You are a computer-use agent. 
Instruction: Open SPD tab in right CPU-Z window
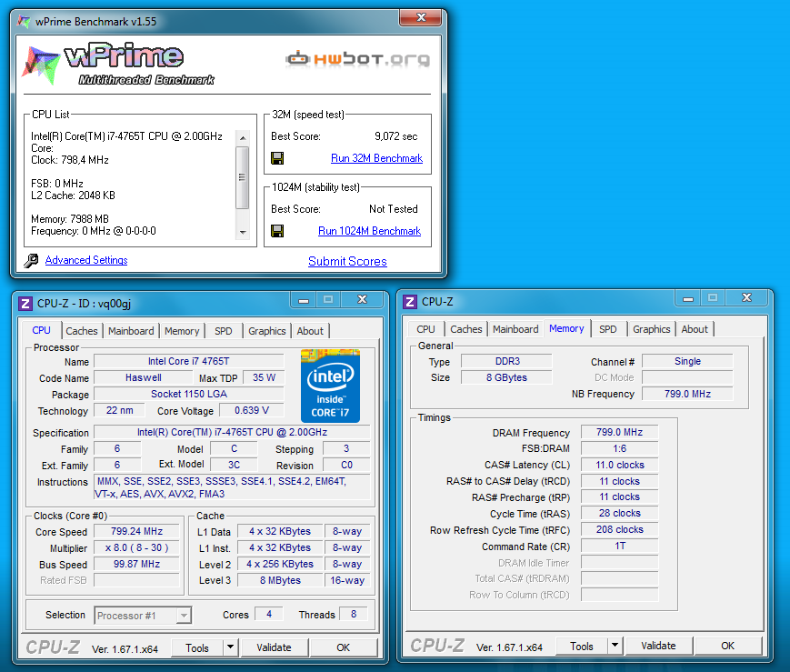pyautogui.click(x=607, y=329)
